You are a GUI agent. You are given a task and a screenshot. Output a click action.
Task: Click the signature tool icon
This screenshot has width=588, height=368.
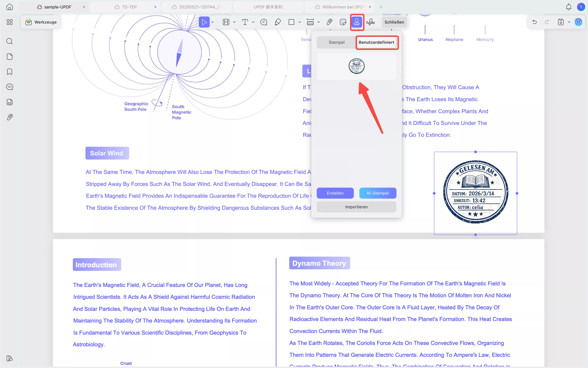tap(371, 22)
